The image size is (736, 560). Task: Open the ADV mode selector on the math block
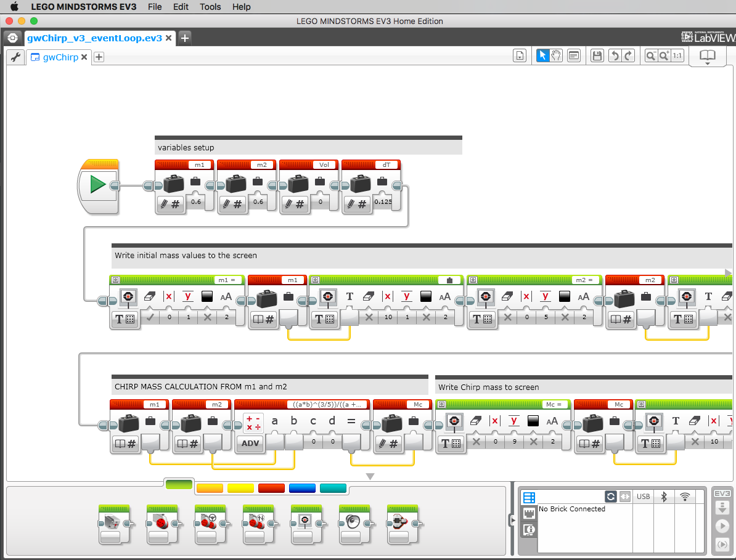click(x=250, y=443)
